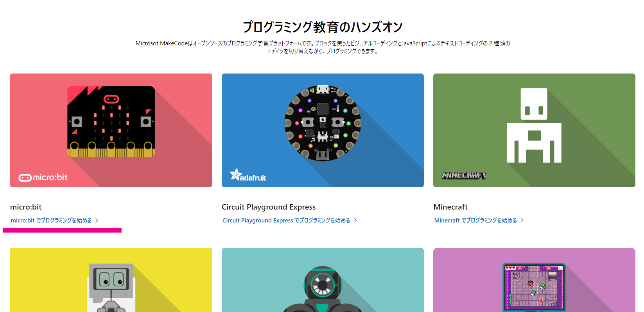644x312 pixels.
Task: Open the micro:bit card image
Action: [111, 130]
